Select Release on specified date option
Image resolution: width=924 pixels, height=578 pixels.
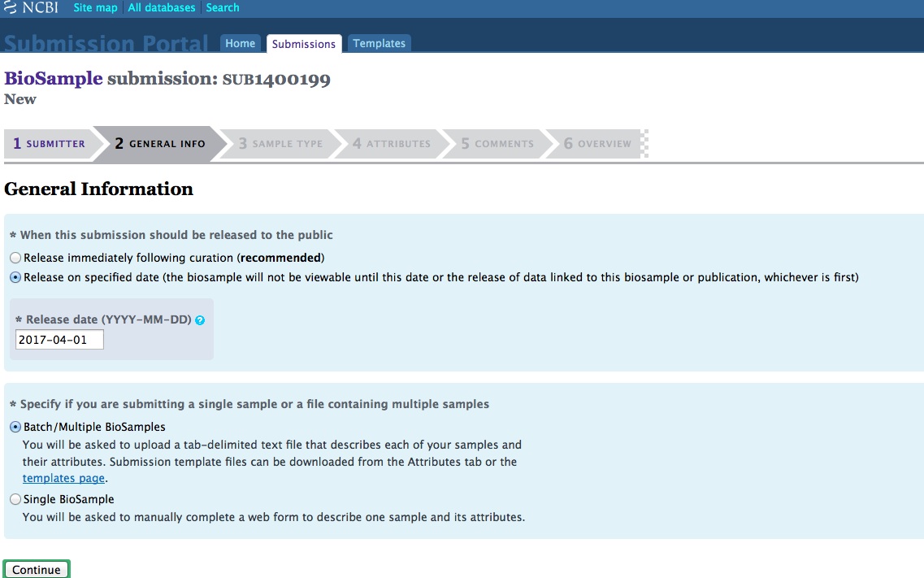(16, 277)
